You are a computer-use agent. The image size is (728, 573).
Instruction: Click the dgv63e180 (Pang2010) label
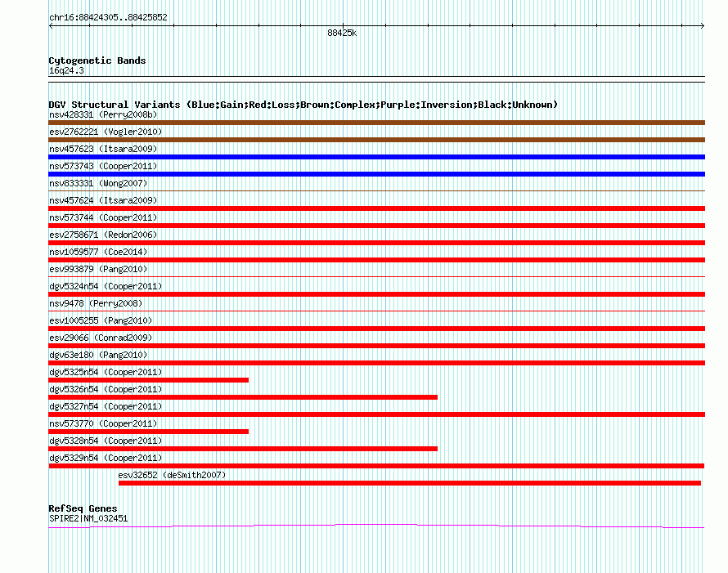[98, 355]
